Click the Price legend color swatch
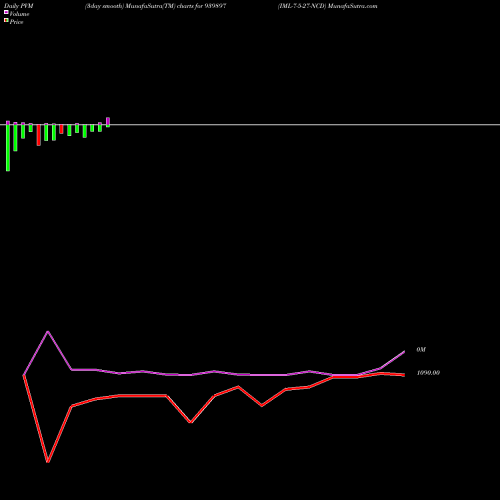500x500 pixels. click(6, 20)
